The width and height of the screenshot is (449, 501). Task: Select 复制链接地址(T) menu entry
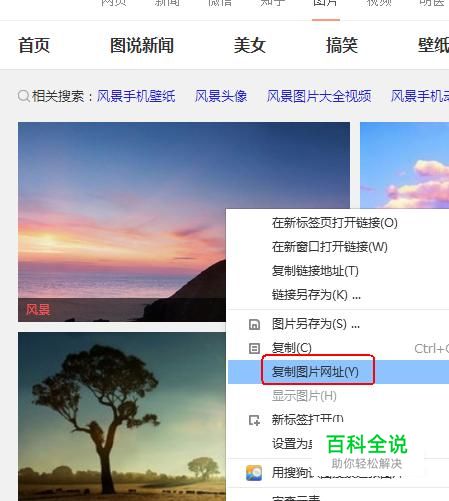click(x=315, y=271)
